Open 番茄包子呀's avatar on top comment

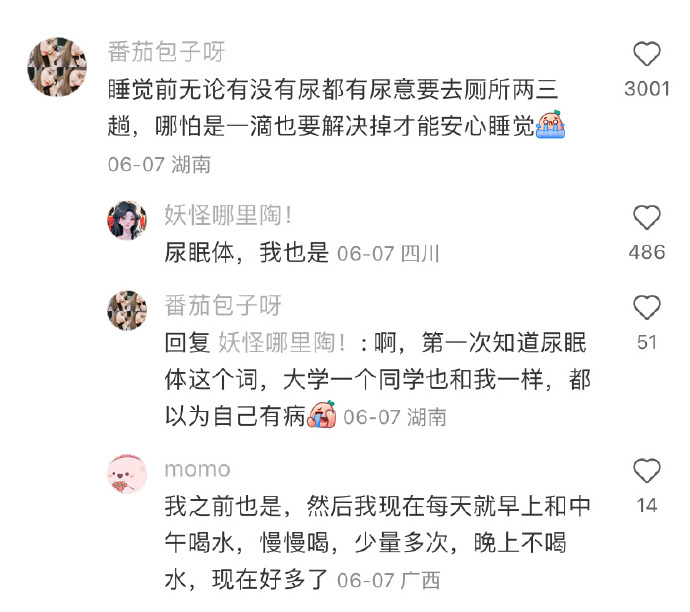point(57,67)
